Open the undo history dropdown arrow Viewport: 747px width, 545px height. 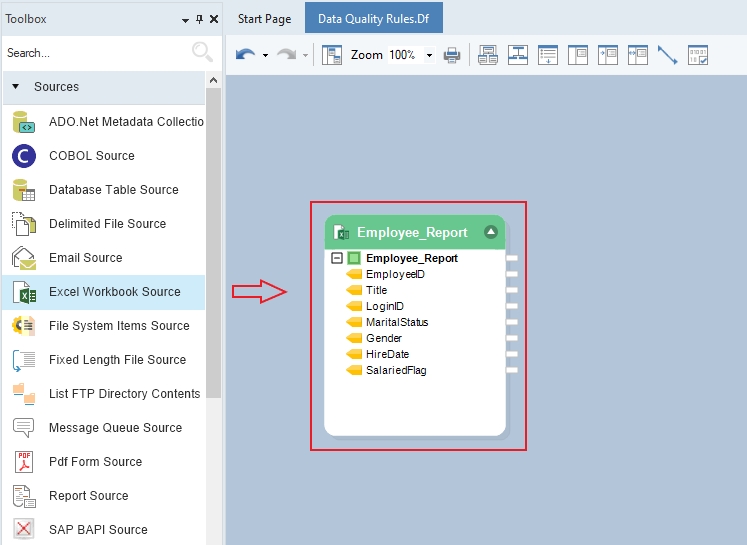click(x=265, y=56)
